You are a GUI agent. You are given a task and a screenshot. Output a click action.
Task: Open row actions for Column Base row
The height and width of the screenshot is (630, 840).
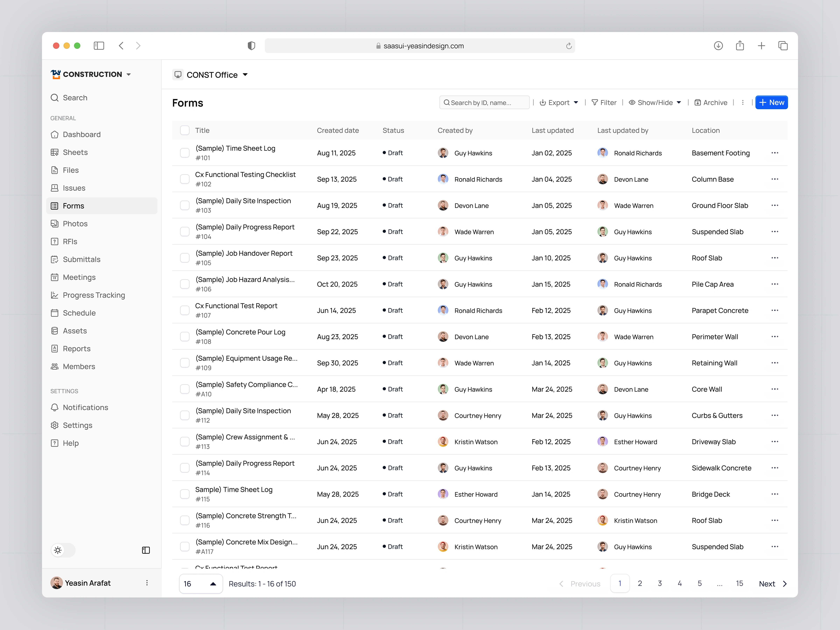coord(775,179)
